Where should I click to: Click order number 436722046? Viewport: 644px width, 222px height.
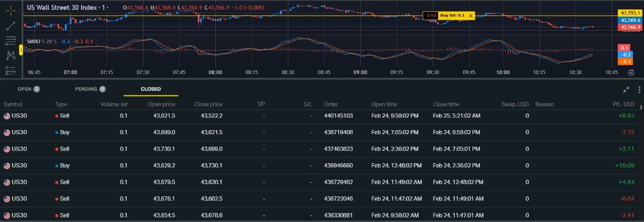pyautogui.click(x=338, y=198)
